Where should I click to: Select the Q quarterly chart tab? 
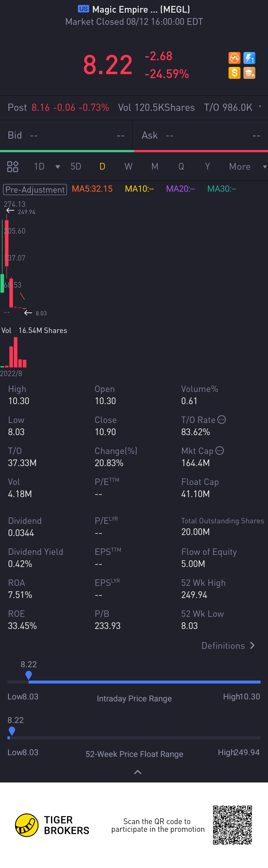click(181, 166)
